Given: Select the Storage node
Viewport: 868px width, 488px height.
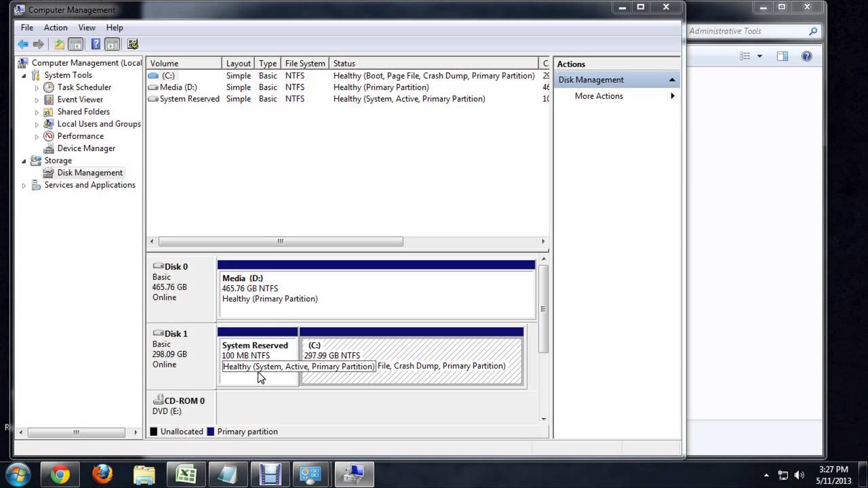Looking at the screenshot, I should click(x=58, y=161).
